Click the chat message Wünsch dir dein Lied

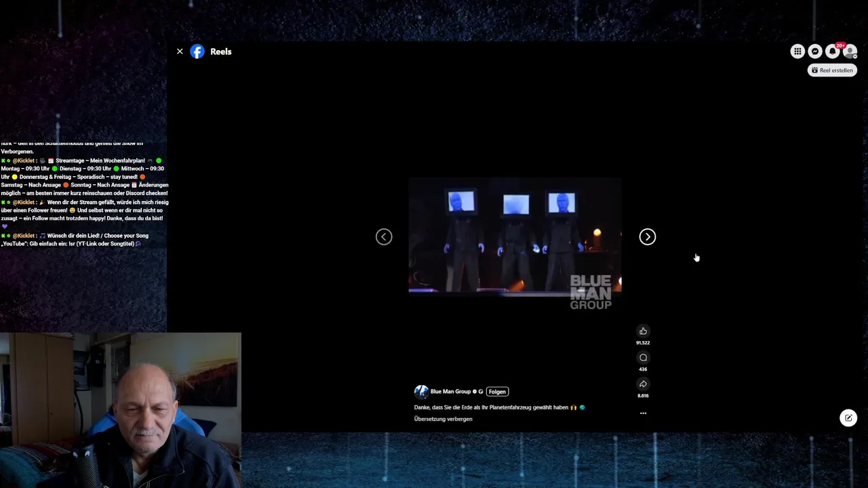76,240
